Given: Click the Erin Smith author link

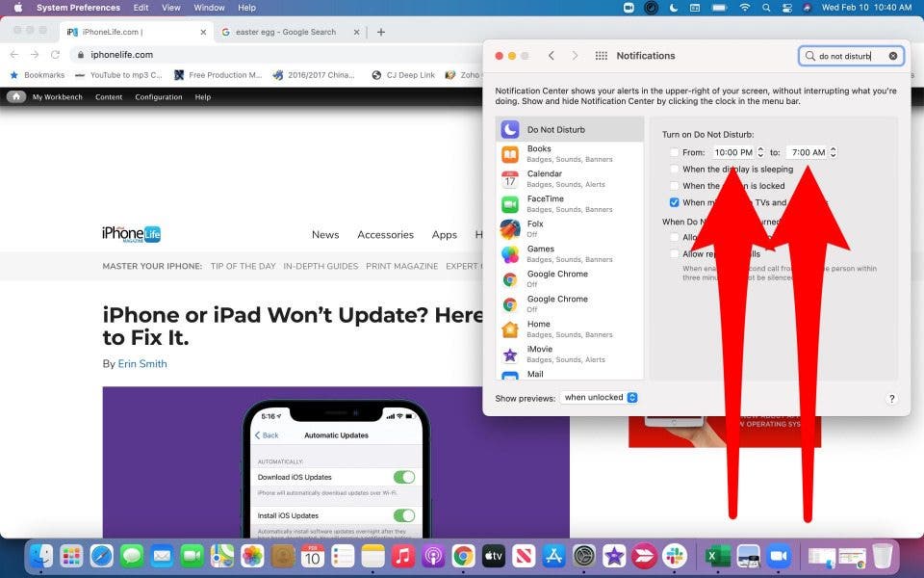Looking at the screenshot, I should coord(141,364).
